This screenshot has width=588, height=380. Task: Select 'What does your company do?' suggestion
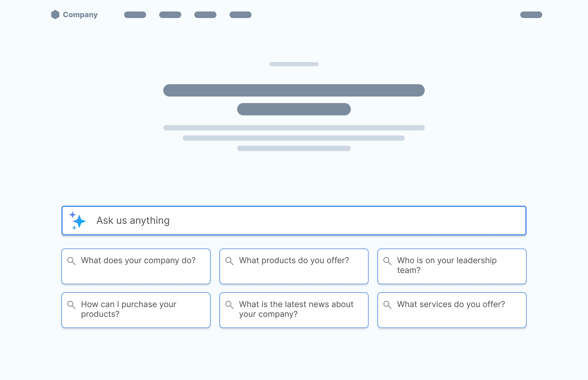pos(136,266)
